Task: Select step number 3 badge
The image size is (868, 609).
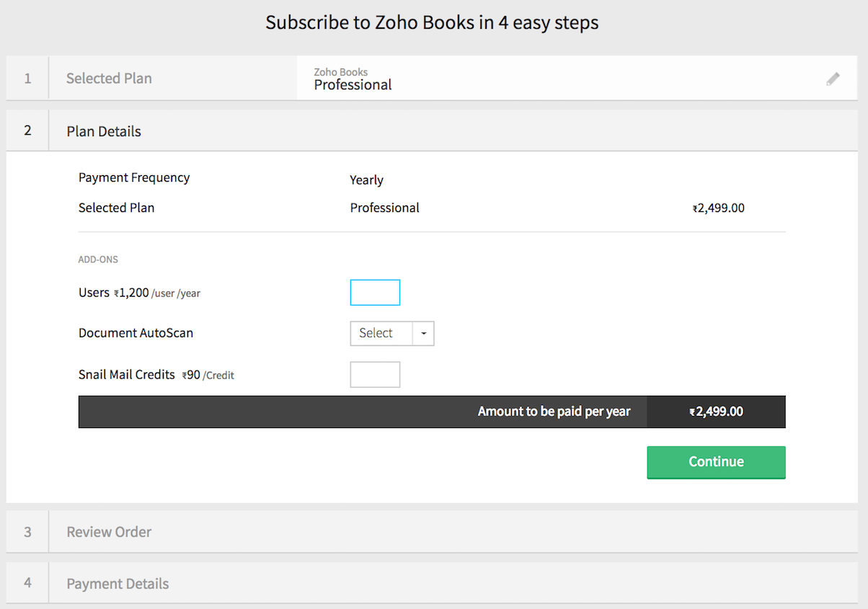Action: (x=27, y=532)
